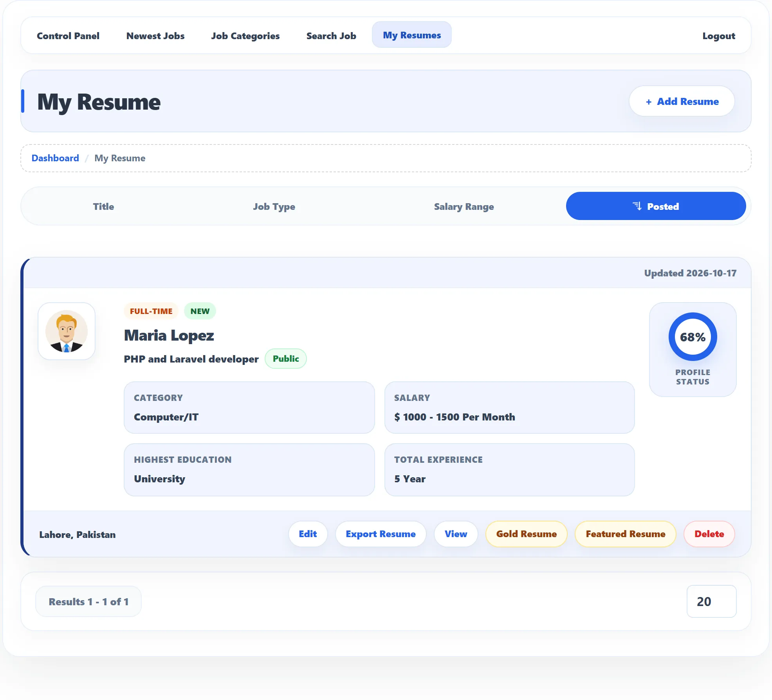
Task: Open the results-per-page field showing 20
Action: coord(711,601)
